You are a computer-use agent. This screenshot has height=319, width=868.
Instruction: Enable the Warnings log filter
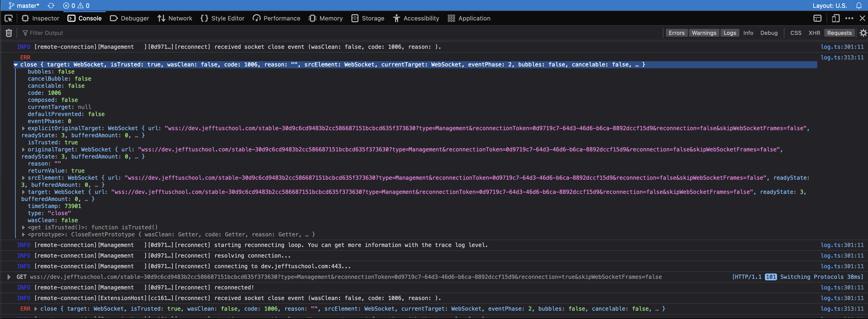coord(704,33)
